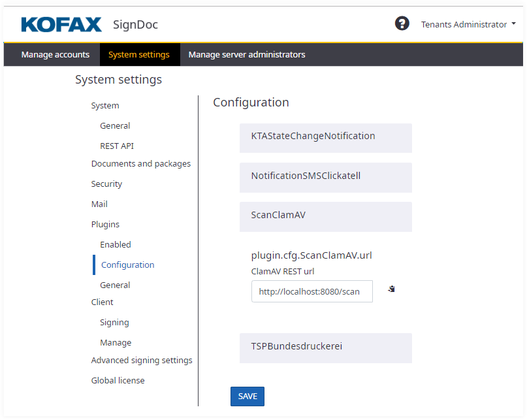This screenshot has height=420, width=527.
Task: Select Enabled under Plugins
Action: coord(116,245)
